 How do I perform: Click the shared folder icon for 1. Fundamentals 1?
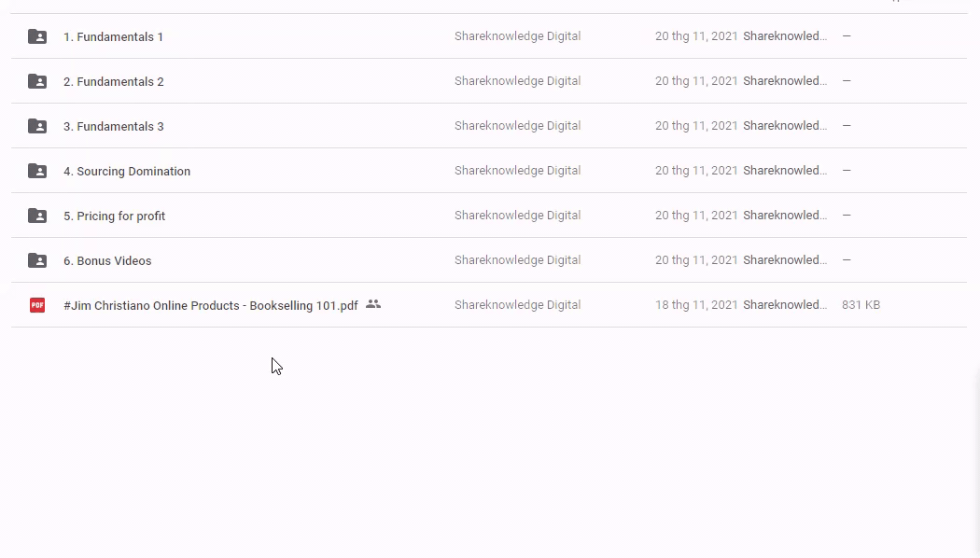coord(37,36)
